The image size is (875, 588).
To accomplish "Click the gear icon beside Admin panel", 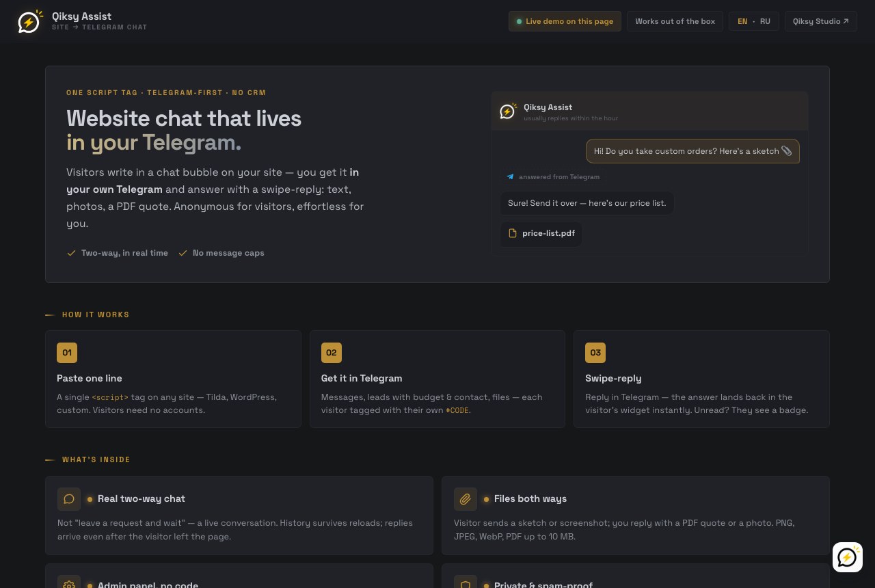I will 69,583.
